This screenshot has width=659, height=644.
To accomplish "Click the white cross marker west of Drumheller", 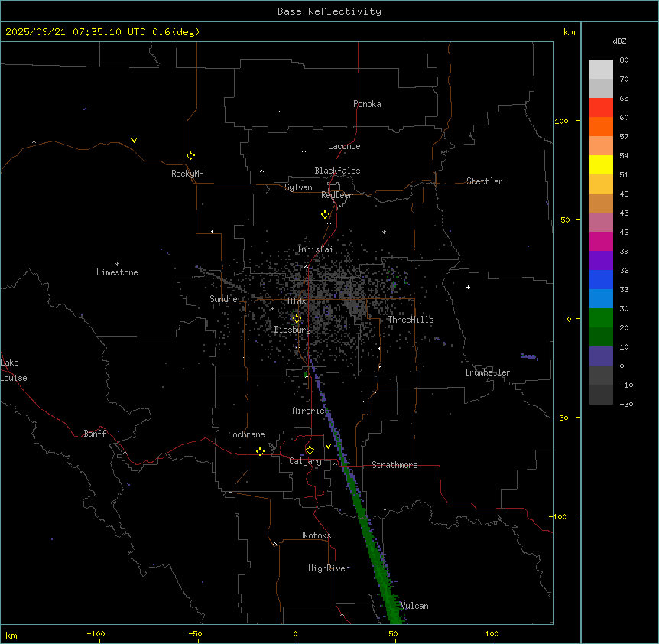I will click(468, 287).
